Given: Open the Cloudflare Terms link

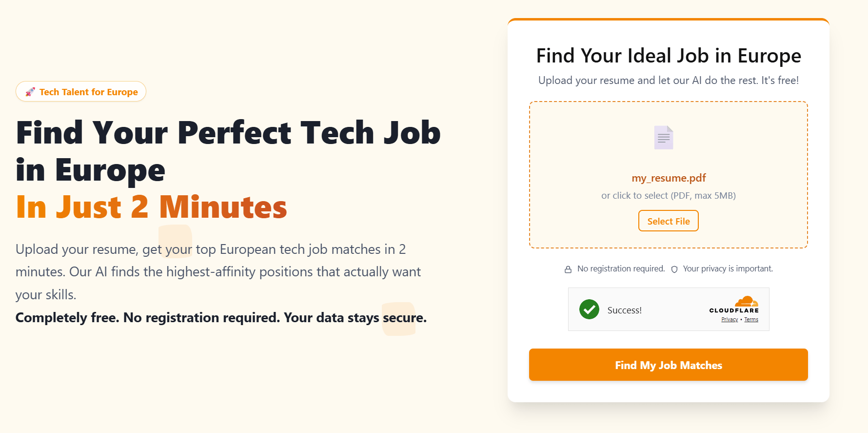Looking at the screenshot, I should point(751,320).
